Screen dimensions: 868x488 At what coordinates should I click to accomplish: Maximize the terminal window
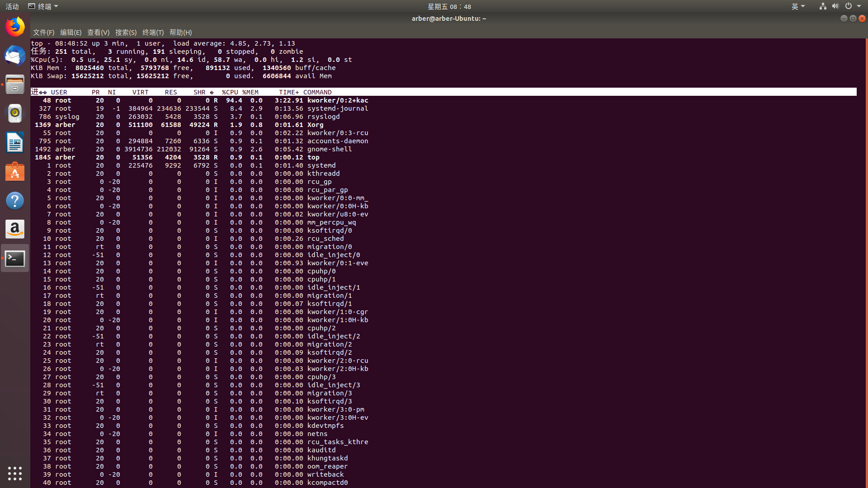coord(853,19)
